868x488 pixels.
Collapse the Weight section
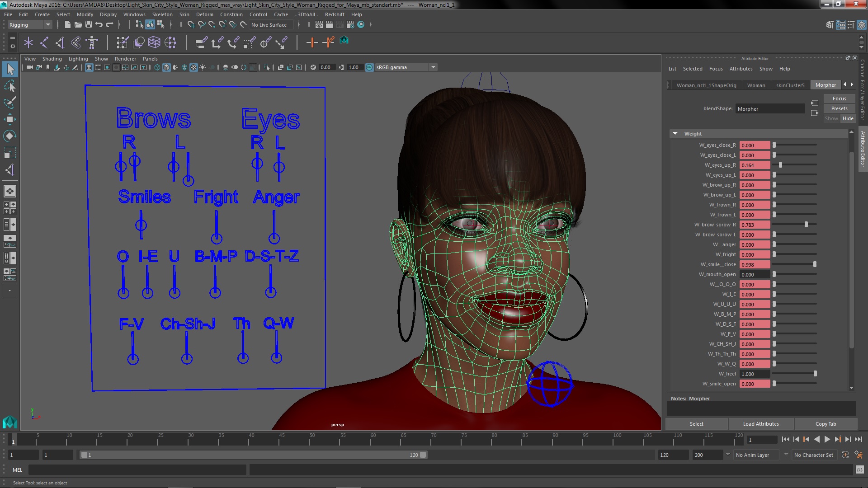coord(675,134)
